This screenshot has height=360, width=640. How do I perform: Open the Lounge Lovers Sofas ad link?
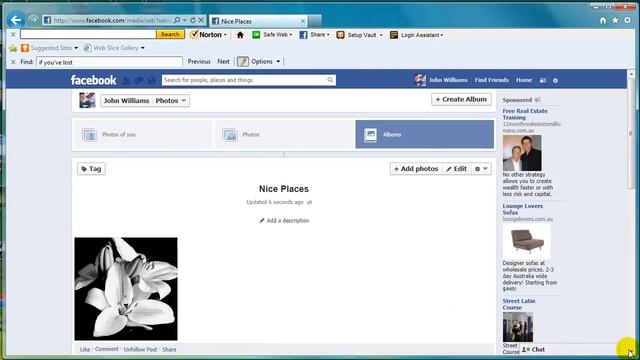pos(522,209)
